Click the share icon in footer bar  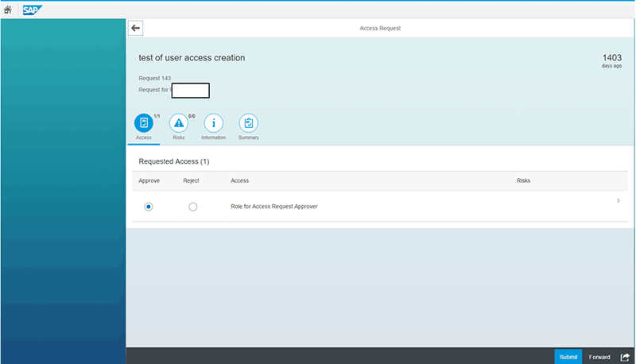(x=625, y=357)
